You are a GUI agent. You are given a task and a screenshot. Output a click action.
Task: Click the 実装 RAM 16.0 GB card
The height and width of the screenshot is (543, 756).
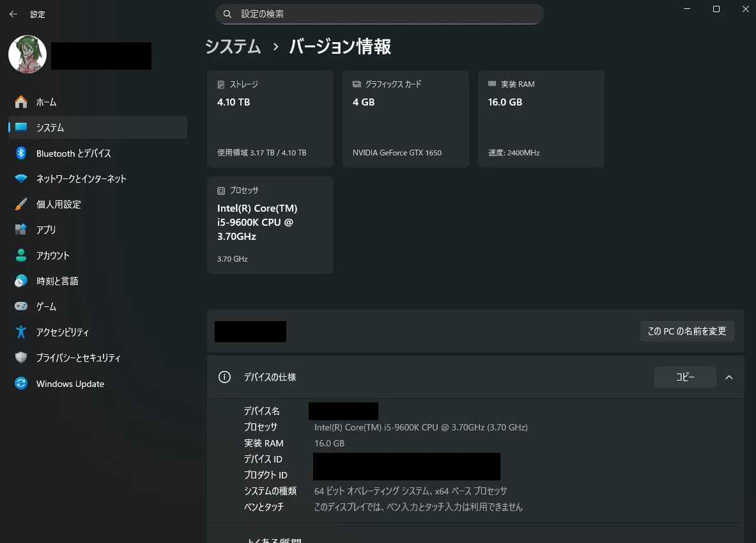point(541,119)
